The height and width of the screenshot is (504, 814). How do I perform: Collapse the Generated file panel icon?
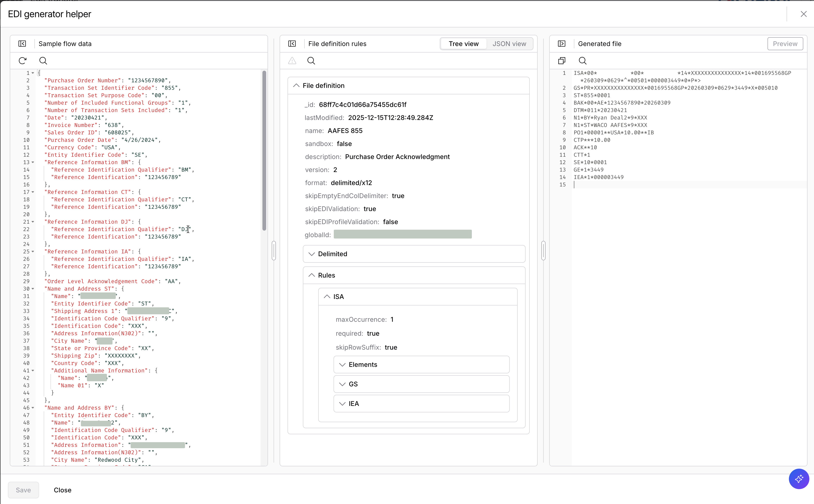tap(562, 44)
